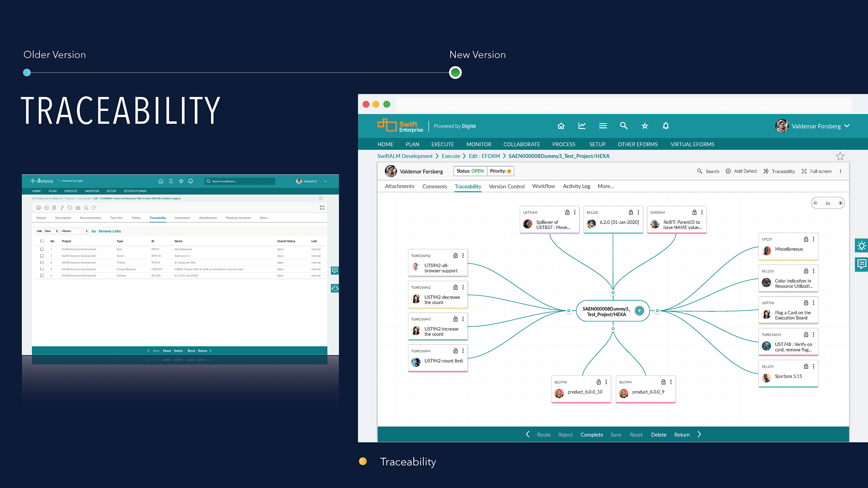Click the hamburger menu icon
Viewport: 868px width, 488px height.
(603, 126)
